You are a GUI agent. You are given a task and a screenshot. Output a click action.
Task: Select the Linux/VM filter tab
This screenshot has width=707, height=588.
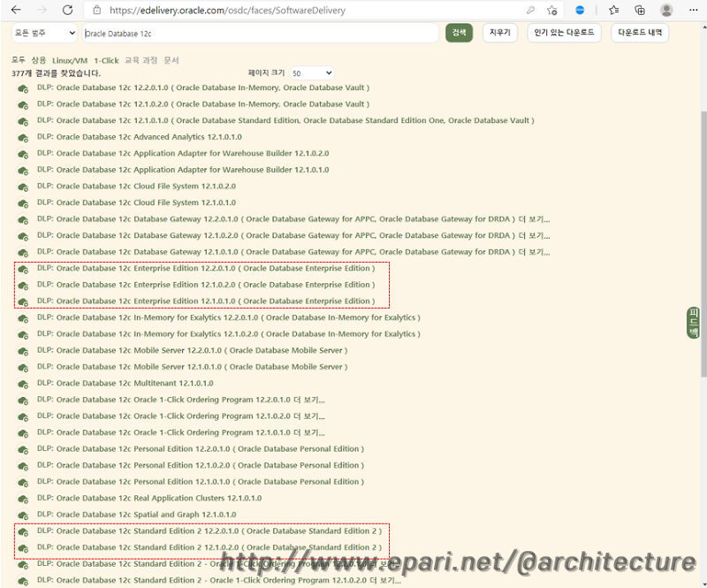click(x=70, y=60)
